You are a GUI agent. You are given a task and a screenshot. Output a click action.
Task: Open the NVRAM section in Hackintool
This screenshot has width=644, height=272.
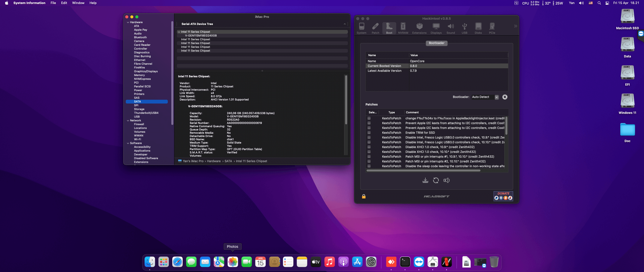tap(403, 28)
